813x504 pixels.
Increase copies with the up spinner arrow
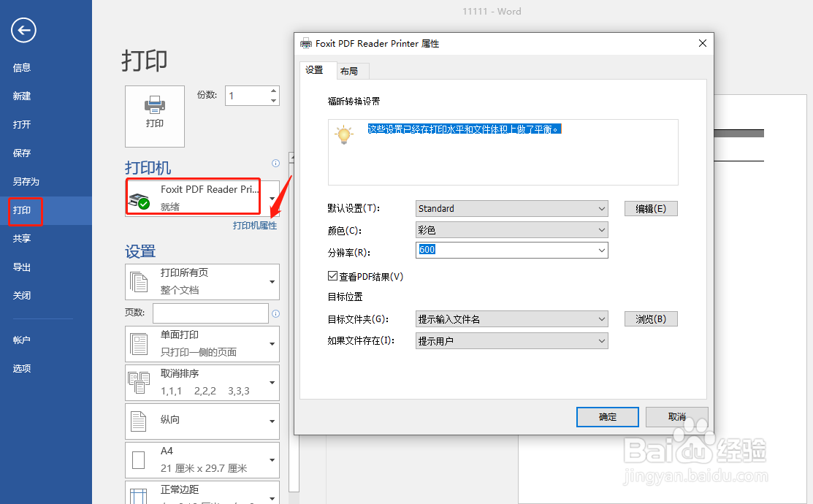pos(273,91)
